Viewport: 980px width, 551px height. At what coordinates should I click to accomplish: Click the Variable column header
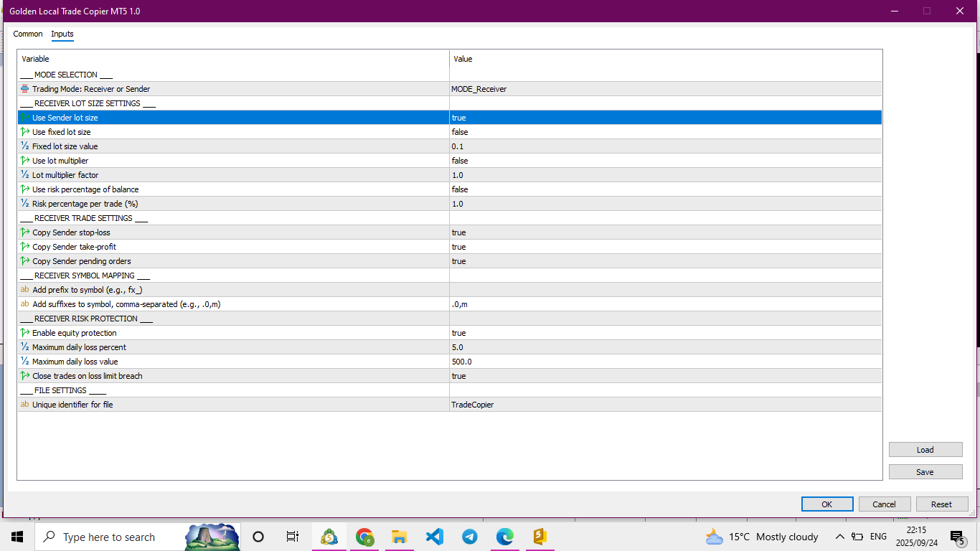click(233, 59)
